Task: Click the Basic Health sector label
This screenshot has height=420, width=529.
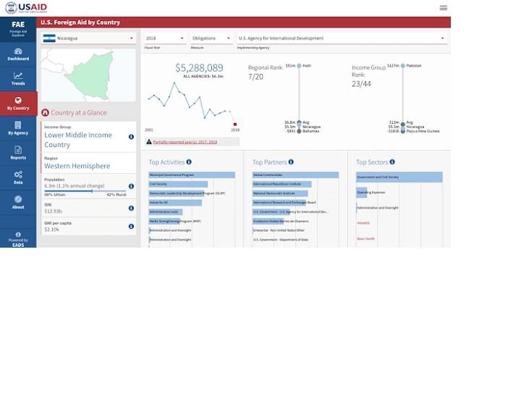Action: 366,239
